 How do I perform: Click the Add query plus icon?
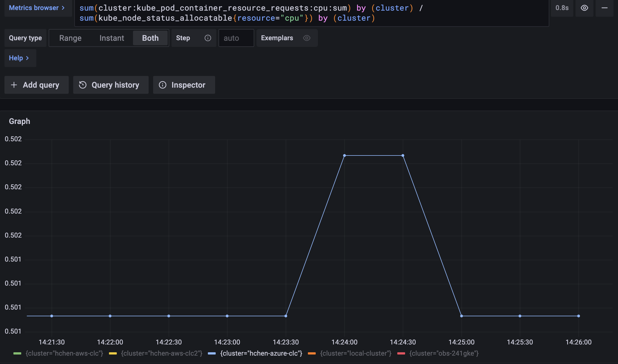click(x=14, y=85)
